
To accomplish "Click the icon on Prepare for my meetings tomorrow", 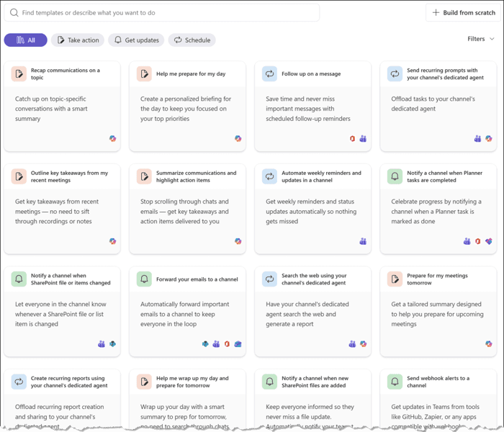I will [395, 279].
